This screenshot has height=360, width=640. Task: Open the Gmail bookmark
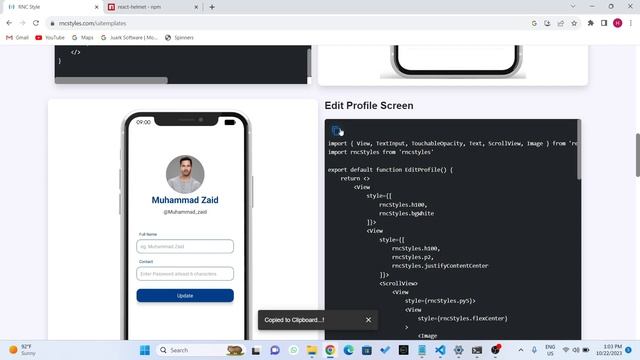[x=17, y=38]
